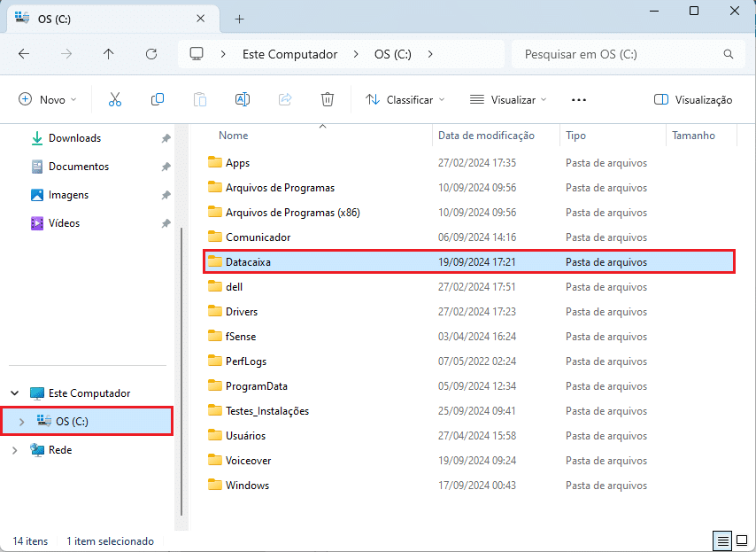Image resolution: width=756 pixels, height=552 pixels.
Task: Expand the OS (C:) tree node
Action: (x=21, y=422)
